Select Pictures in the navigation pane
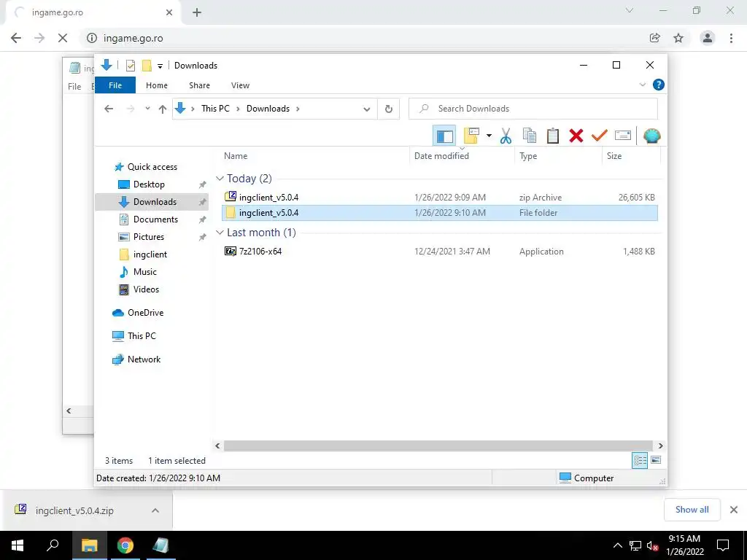The height and width of the screenshot is (560, 747). [x=148, y=237]
